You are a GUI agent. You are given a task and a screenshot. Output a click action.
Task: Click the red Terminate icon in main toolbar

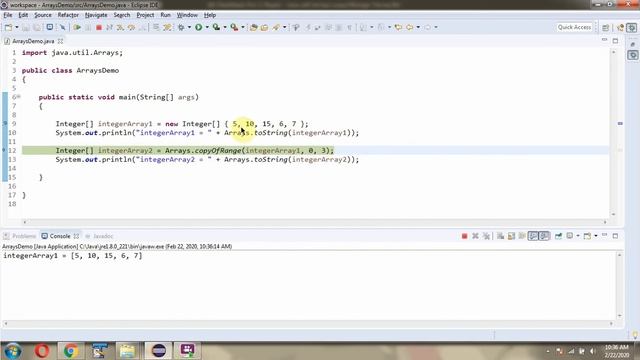point(99,27)
